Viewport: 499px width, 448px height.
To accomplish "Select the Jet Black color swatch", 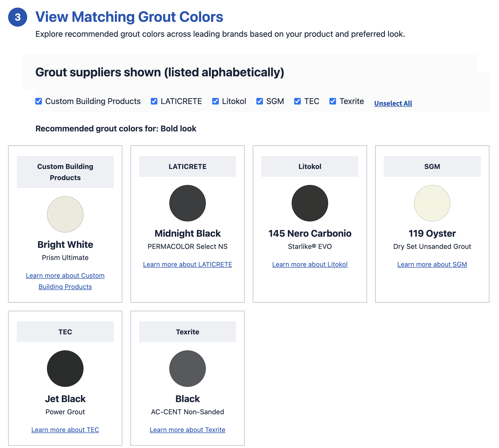I will coord(65,369).
